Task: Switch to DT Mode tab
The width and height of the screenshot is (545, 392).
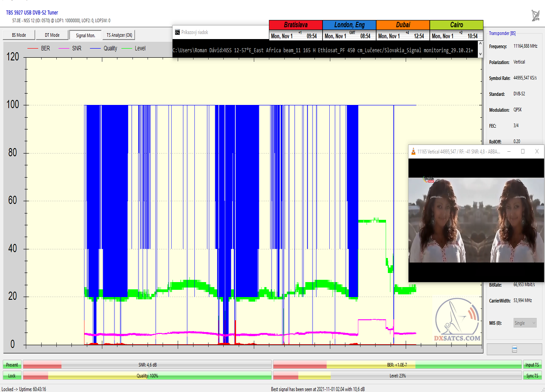Action: tap(52, 35)
